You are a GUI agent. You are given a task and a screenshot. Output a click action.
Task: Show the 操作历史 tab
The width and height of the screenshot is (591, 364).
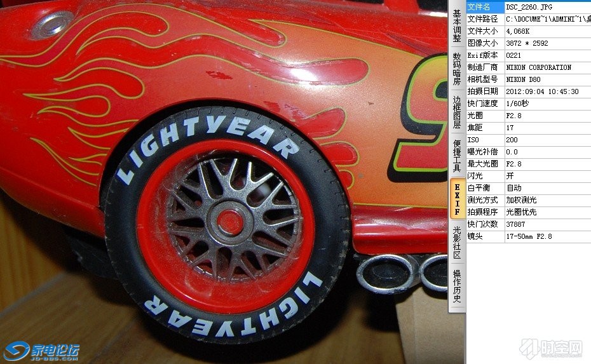coord(457,286)
